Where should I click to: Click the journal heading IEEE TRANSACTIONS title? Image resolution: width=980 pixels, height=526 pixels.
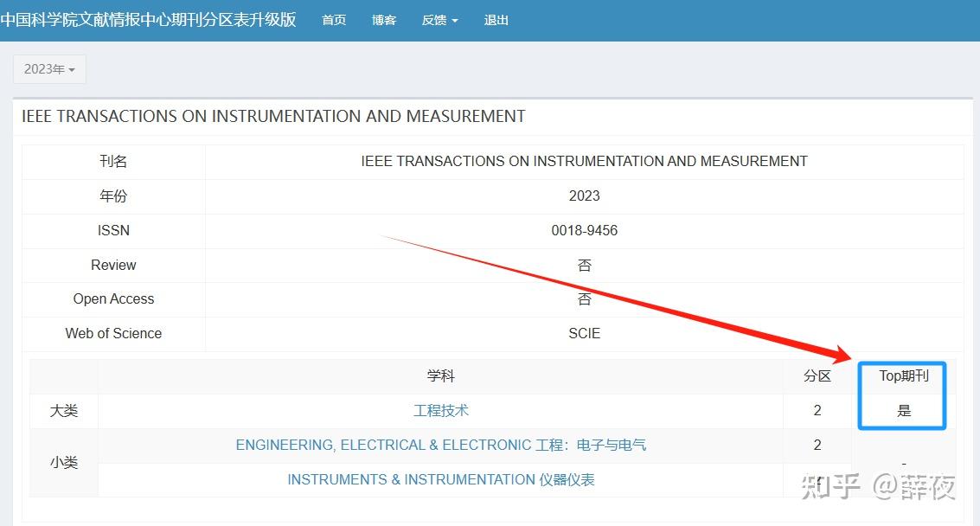pyautogui.click(x=273, y=116)
